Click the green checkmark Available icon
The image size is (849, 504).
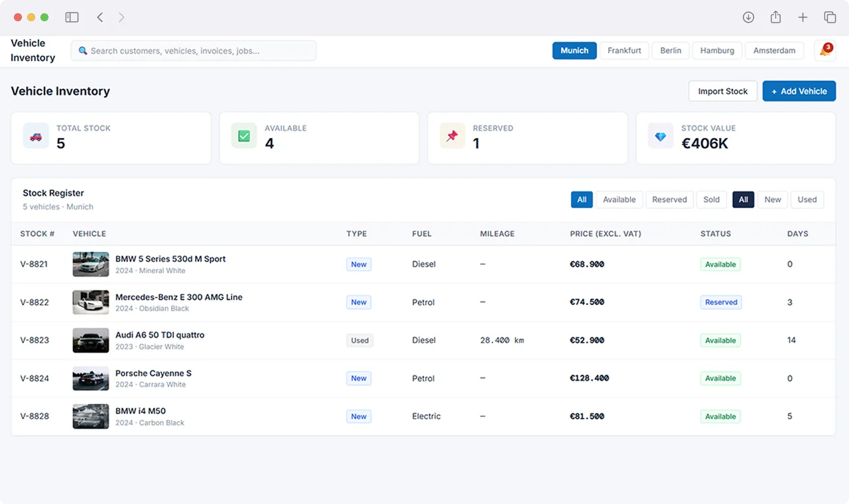(244, 136)
